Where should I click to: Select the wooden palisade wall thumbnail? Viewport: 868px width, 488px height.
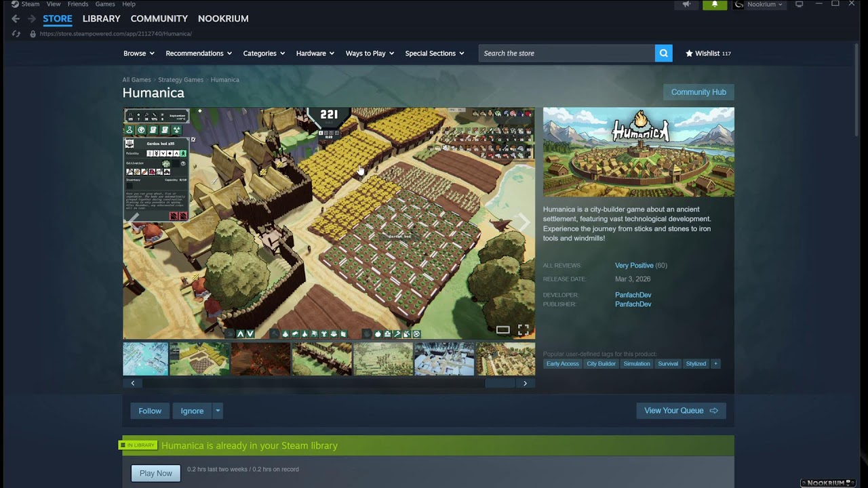tap(321, 359)
